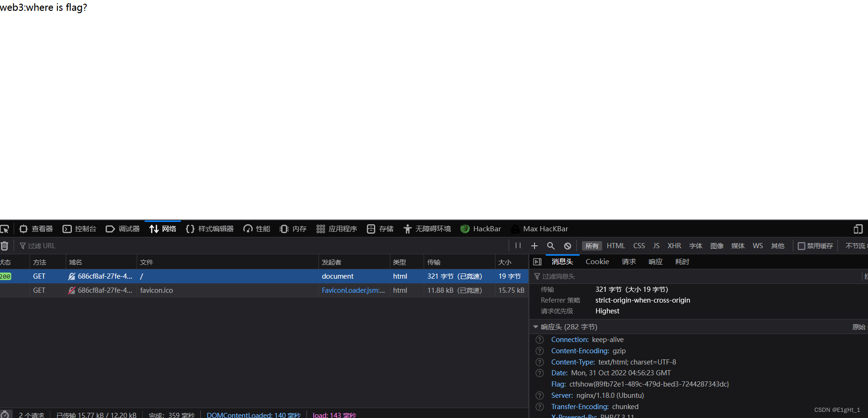868x418 pixels.
Task: Filter requests by 其他 other
Action: [x=778, y=246]
